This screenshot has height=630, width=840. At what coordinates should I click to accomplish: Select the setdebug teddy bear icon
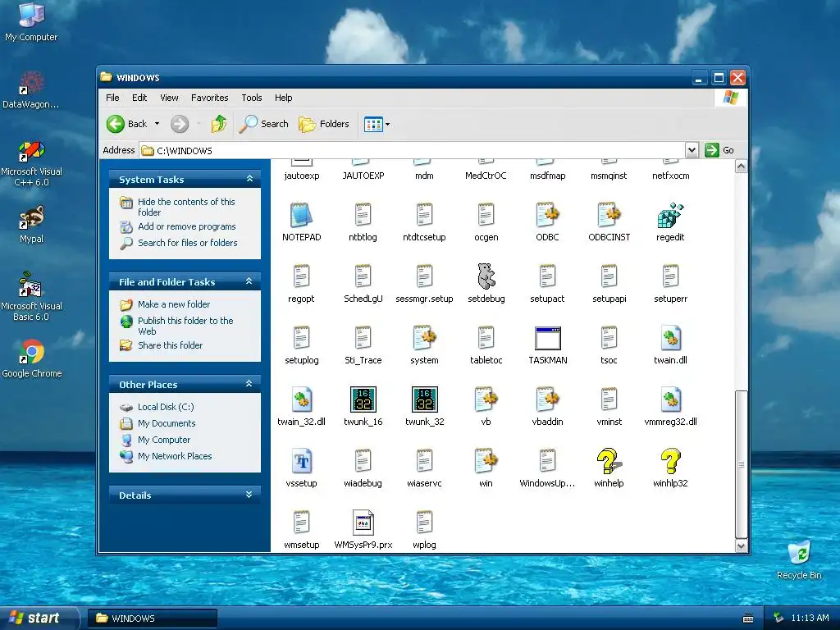486,276
